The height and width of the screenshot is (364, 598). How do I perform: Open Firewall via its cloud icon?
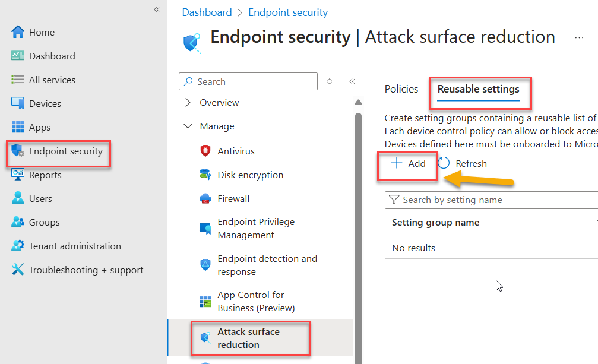205,198
